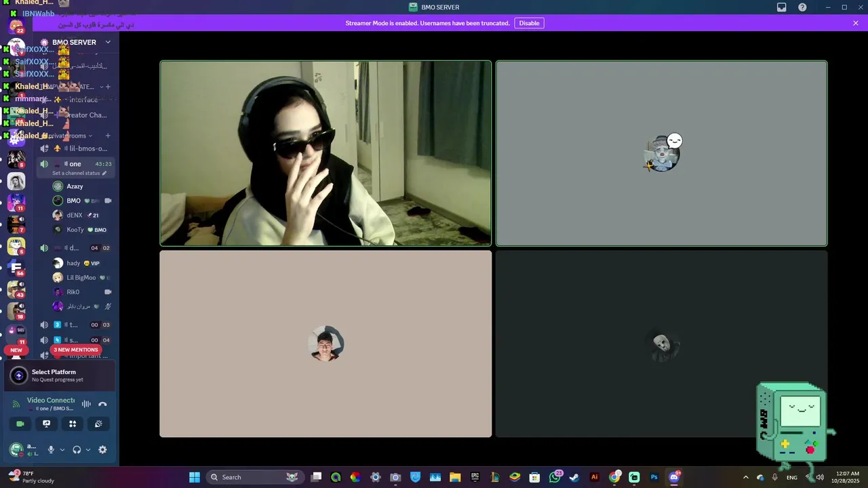The image size is (868, 488).
Task: Open Adobe Illustrator from the taskbar
Action: pyautogui.click(x=595, y=477)
